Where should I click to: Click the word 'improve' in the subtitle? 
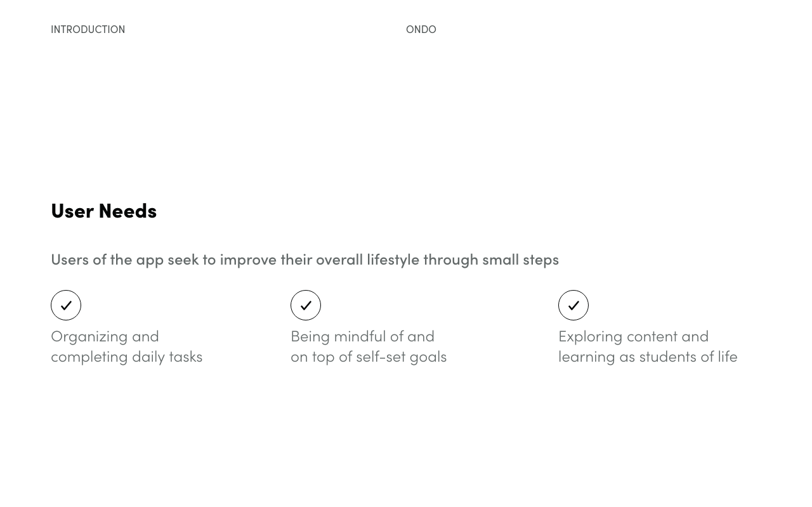pos(248,260)
